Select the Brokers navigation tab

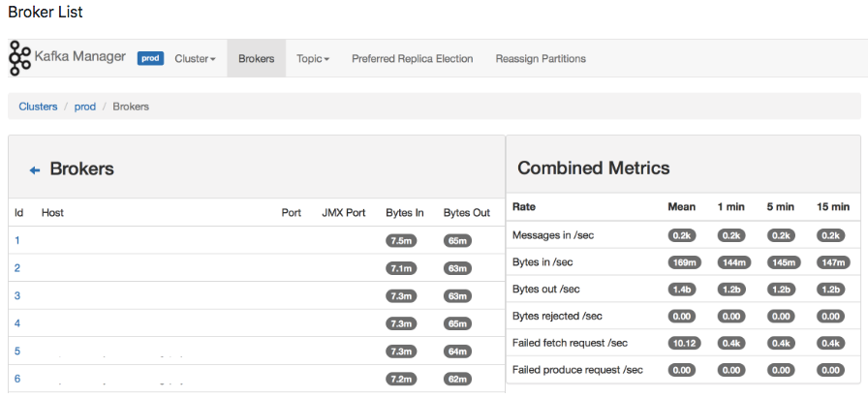coord(257,58)
